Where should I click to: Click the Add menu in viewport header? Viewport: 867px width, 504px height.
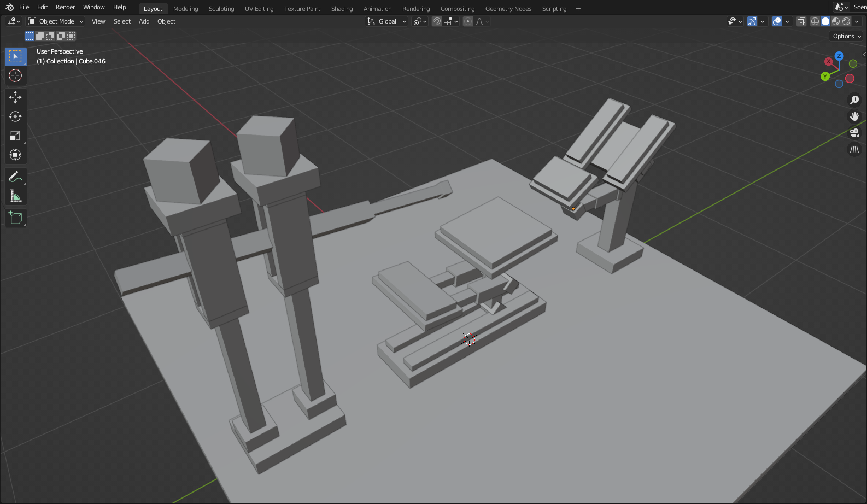[x=144, y=21]
